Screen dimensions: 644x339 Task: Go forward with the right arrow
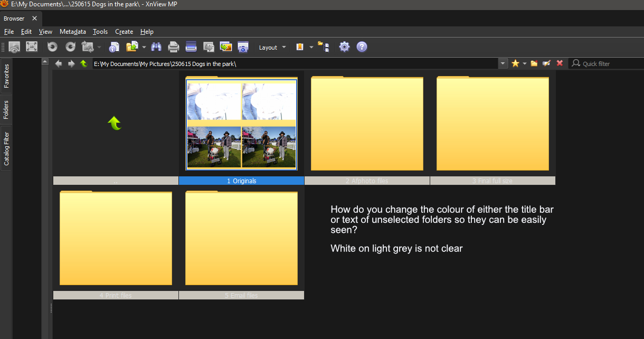coord(71,63)
